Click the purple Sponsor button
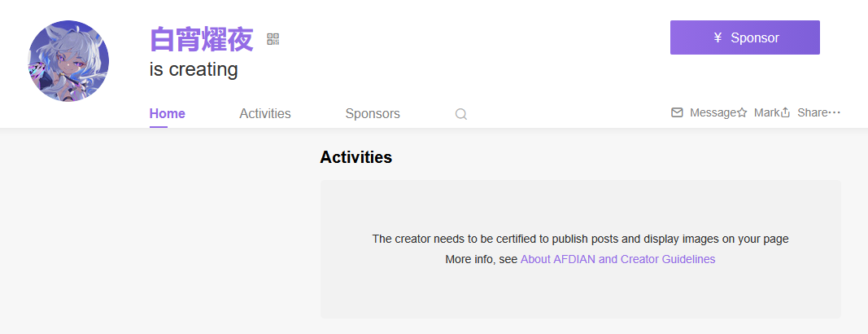Viewport: 868px width, 334px height. (x=744, y=37)
